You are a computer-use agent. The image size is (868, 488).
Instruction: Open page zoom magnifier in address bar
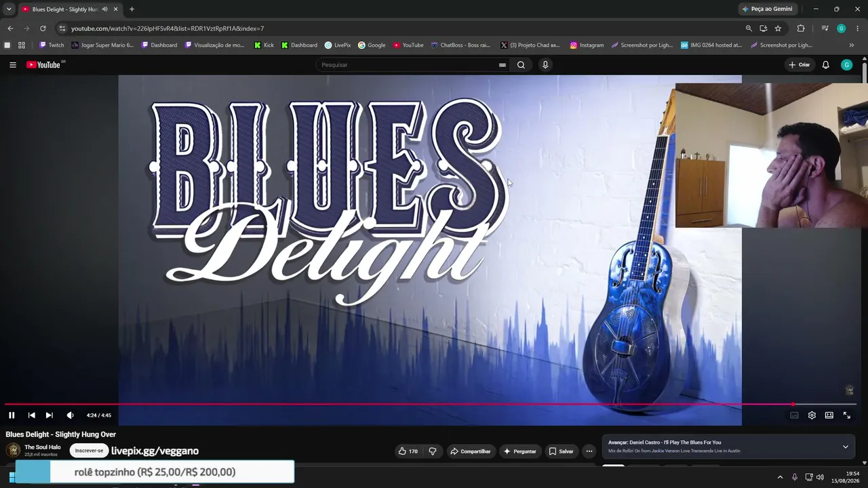click(749, 28)
